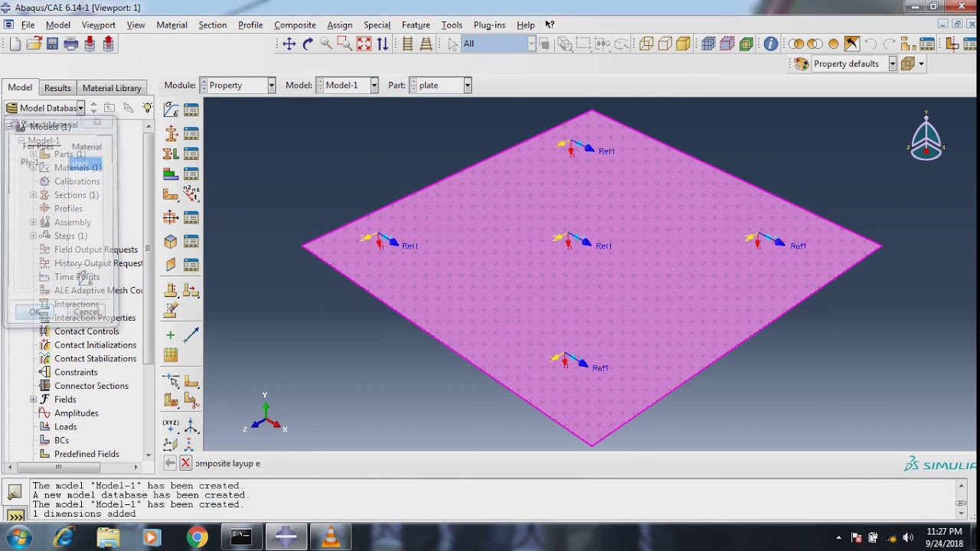The width and height of the screenshot is (980, 551).
Task: Open VLC media player from the taskbar
Action: 331,538
